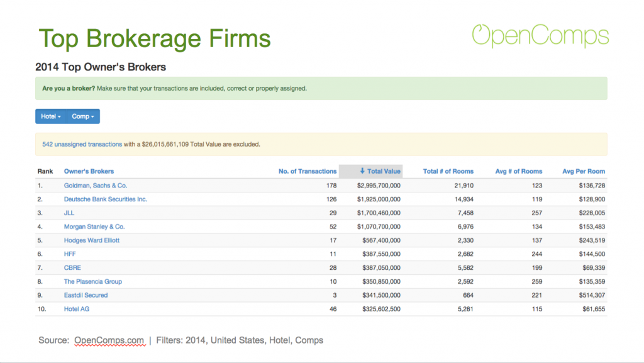Viewport: 644px width, 363px height.
Task: Click the Total Value sort arrow icon
Action: 362,171
